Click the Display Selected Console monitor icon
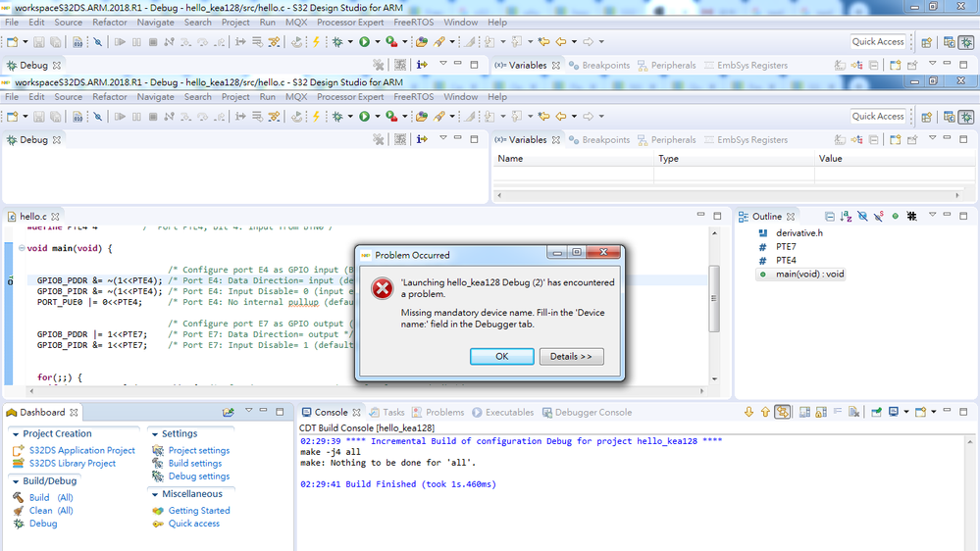Screen dimensions: 980x551 click(x=894, y=412)
